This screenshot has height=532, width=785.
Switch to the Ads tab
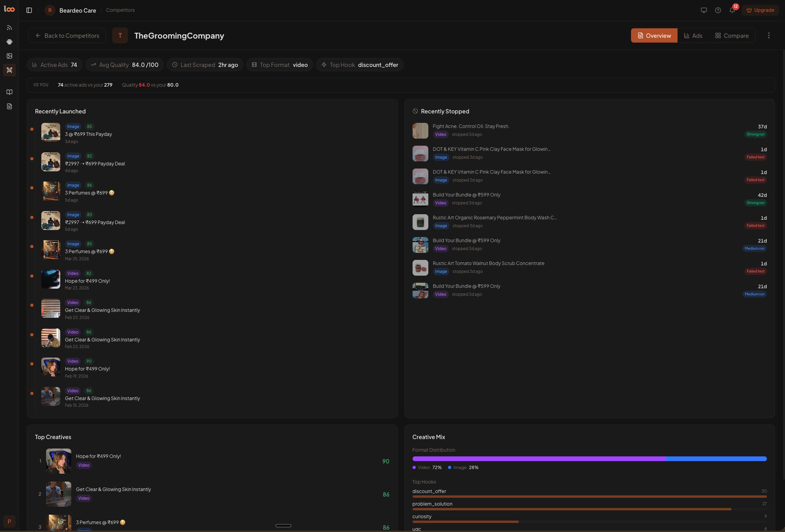[693, 35]
